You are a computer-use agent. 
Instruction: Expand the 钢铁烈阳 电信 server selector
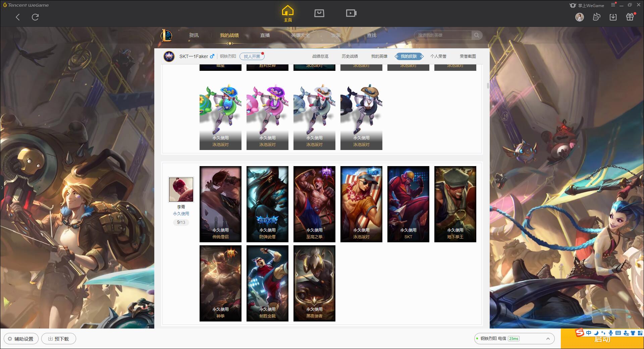(x=514, y=339)
